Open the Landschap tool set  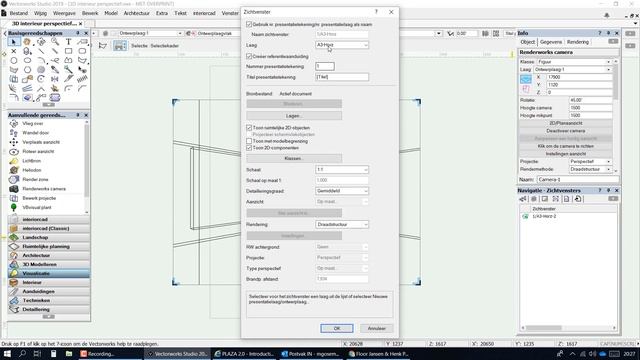pyautogui.click(x=49, y=238)
